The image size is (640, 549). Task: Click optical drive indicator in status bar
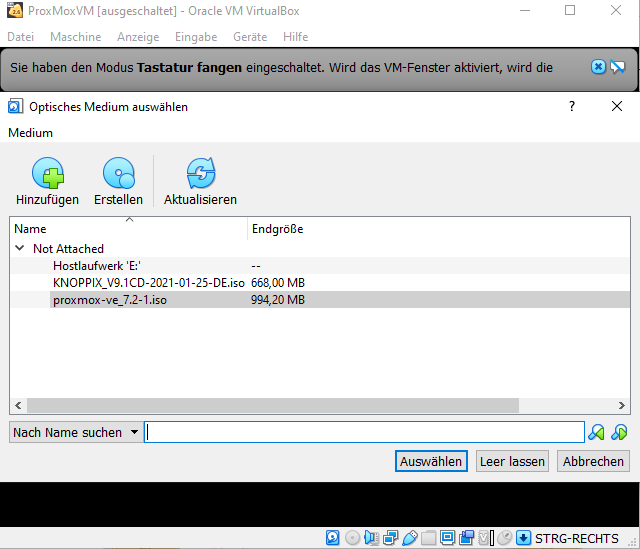(x=352, y=538)
